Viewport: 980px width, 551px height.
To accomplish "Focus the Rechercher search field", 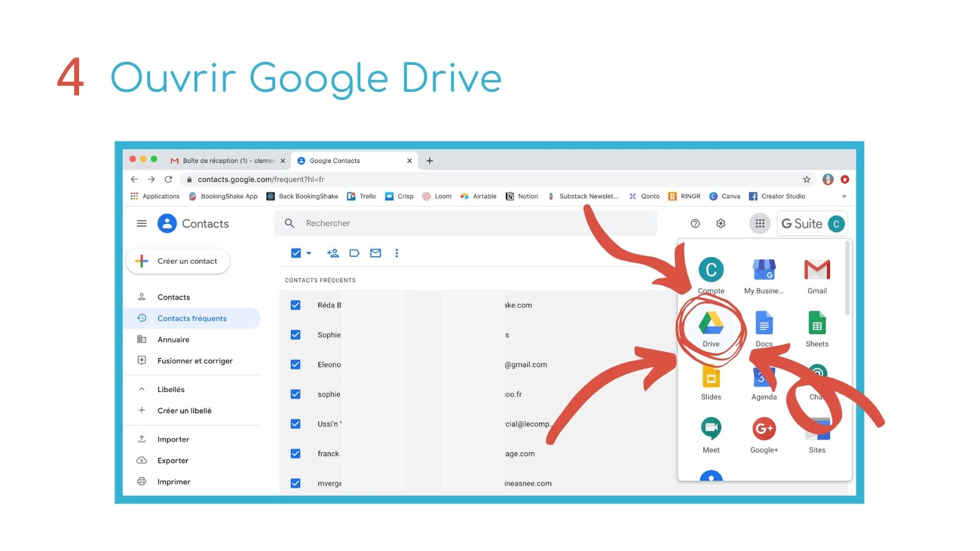I will pyautogui.click(x=466, y=223).
